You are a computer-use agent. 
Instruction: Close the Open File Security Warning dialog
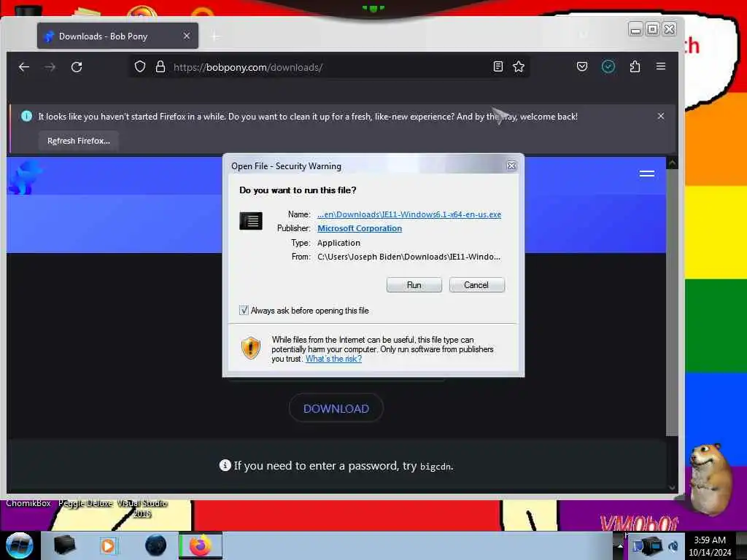[x=511, y=166]
